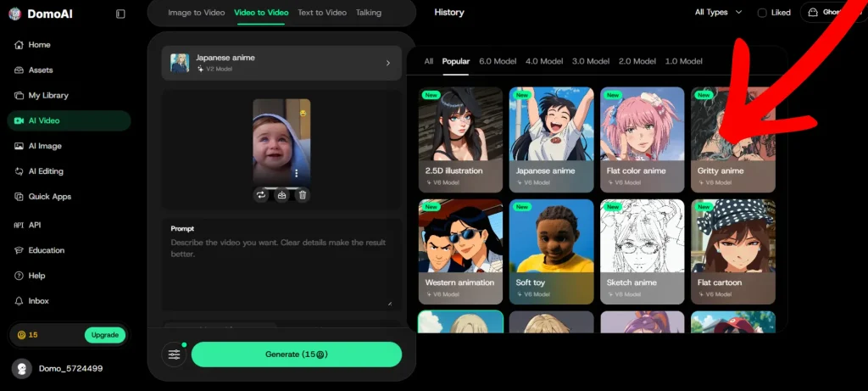This screenshot has width=868, height=391.
Task: Switch to Image to Video tab
Action: (197, 12)
